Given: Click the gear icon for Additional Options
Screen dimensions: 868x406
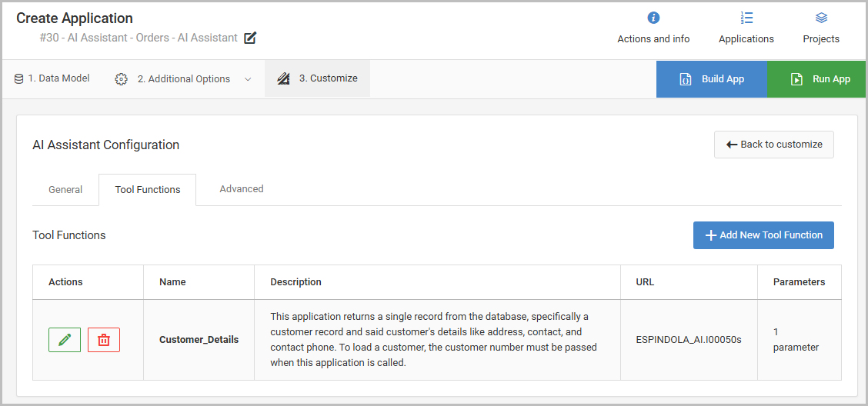Looking at the screenshot, I should click(x=121, y=78).
